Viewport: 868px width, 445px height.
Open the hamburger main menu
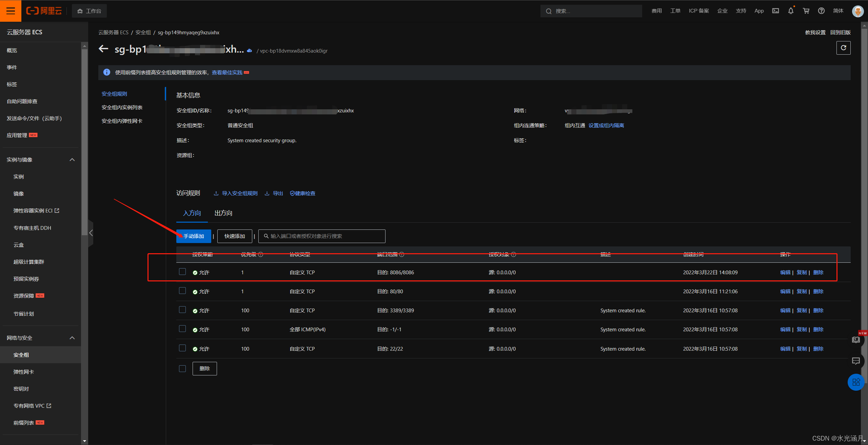(x=11, y=11)
